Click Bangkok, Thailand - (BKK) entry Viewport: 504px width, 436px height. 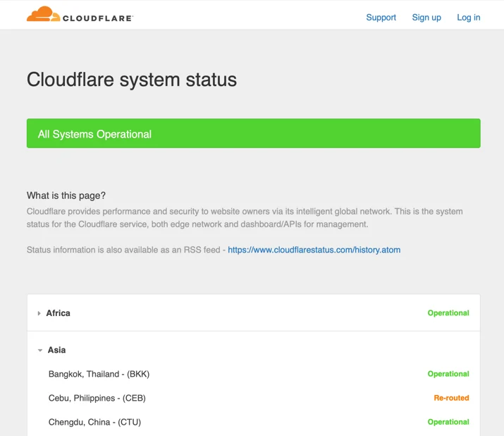pos(99,374)
